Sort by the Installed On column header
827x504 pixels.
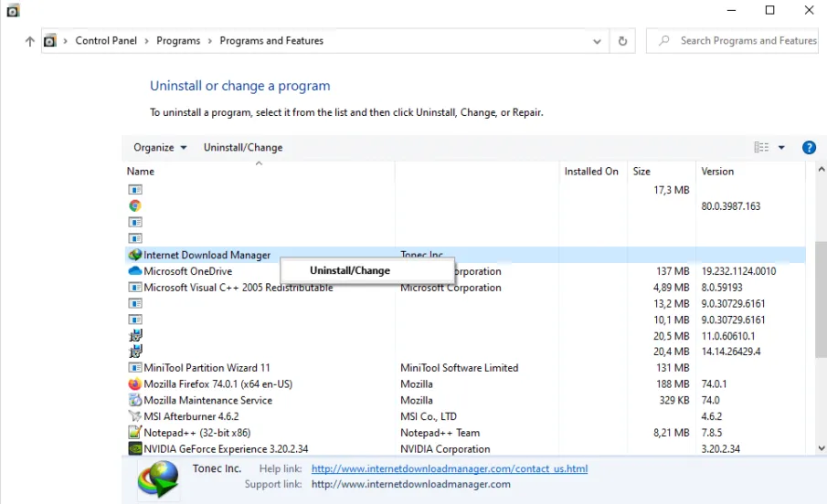pos(593,172)
